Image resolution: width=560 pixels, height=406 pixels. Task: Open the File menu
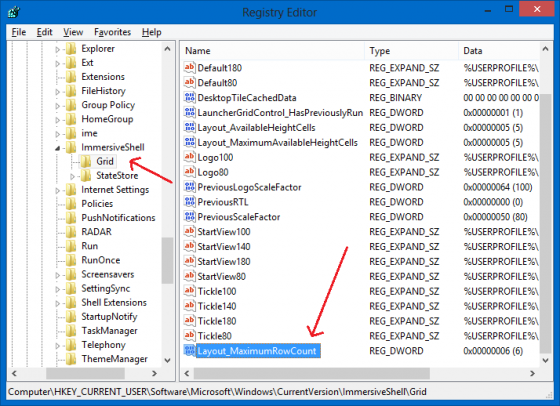19,32
